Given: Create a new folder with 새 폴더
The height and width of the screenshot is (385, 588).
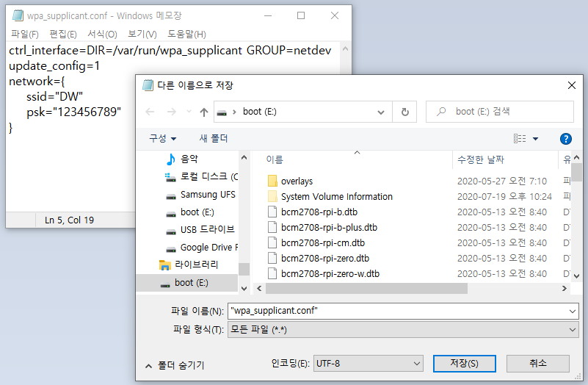Looking at the screenshot, I should (214, 138).
